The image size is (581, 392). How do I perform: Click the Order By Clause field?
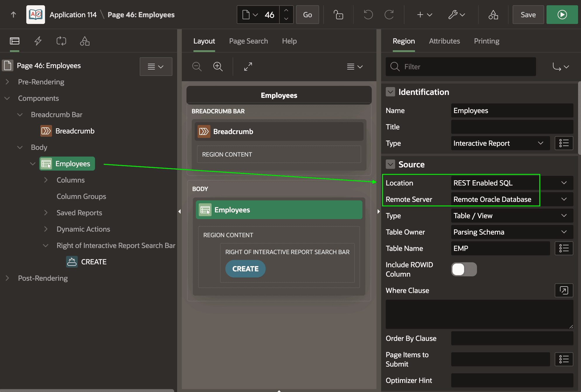[512, 338]
